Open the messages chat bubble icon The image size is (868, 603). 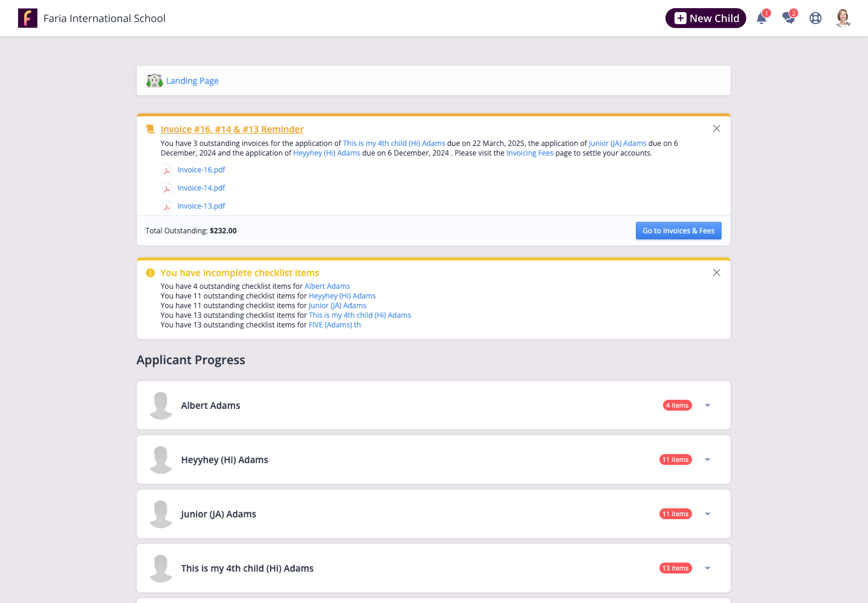click(788, 18)
